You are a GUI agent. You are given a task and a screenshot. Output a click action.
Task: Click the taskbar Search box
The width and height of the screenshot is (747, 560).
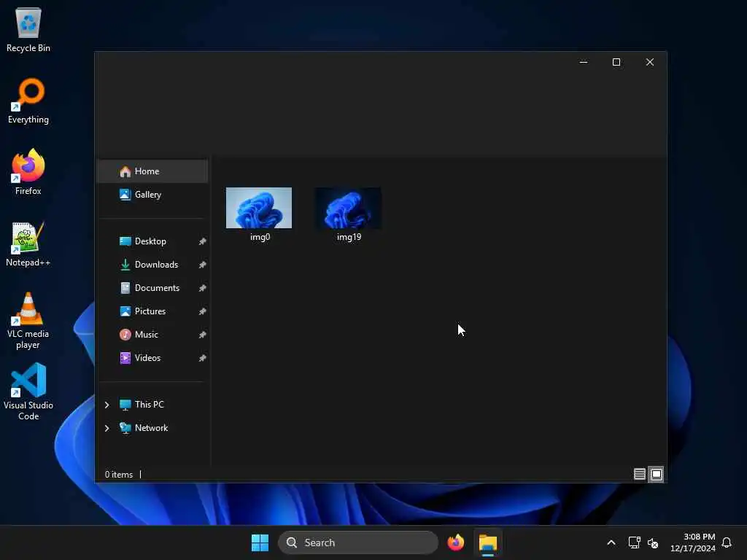(357, 542)
